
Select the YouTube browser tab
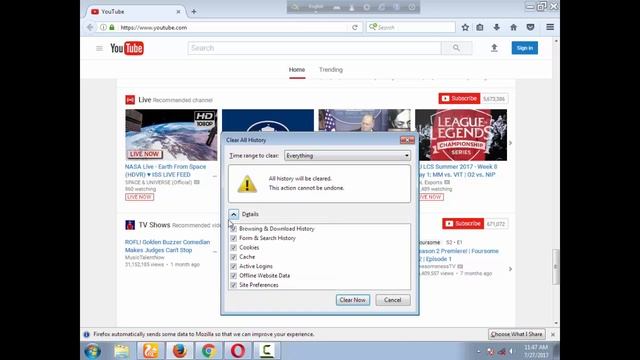tap(136, 12)
